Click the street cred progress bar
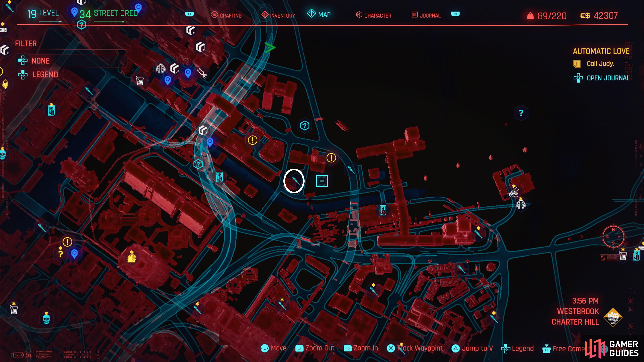The image size is (644, 362). [109, 22]
